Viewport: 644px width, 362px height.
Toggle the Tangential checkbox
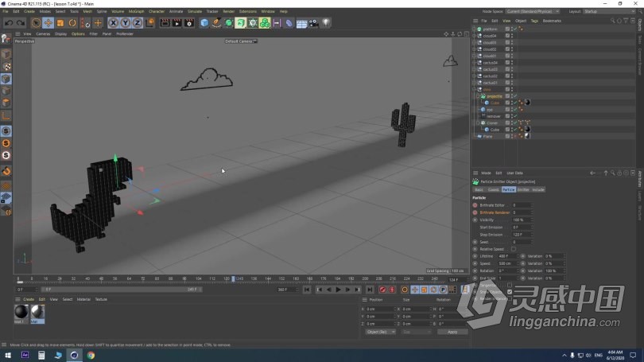click(x=510, y=285)
